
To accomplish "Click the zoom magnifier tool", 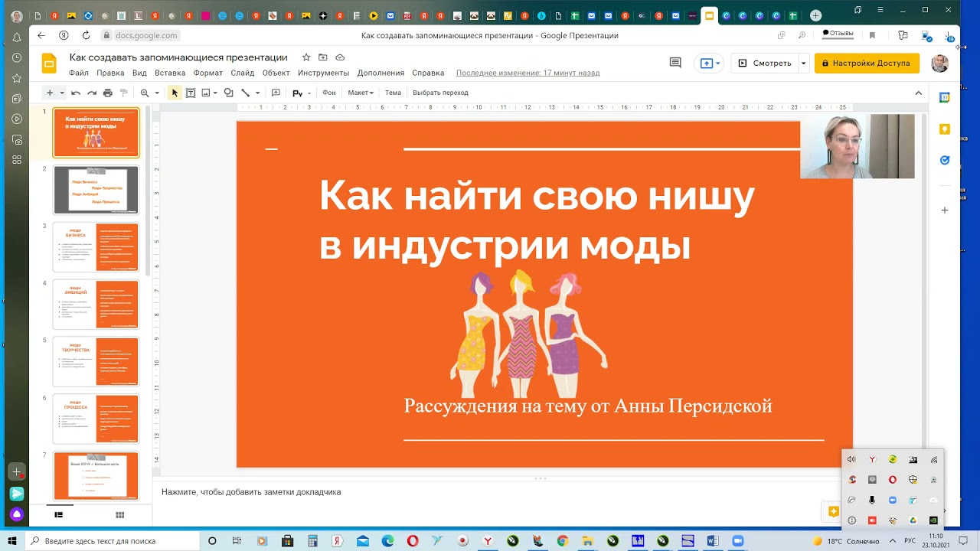I will pos(144,93).
